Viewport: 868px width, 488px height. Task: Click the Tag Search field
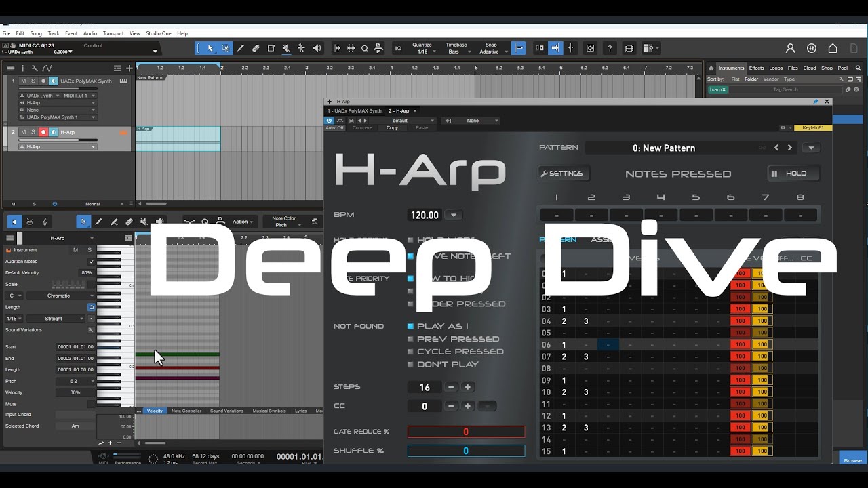(x=787, y=89)
